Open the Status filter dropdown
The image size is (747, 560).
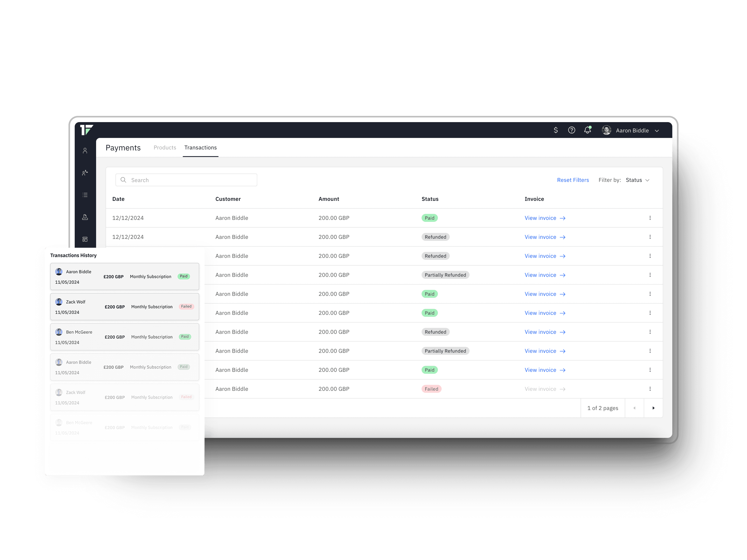638,180
